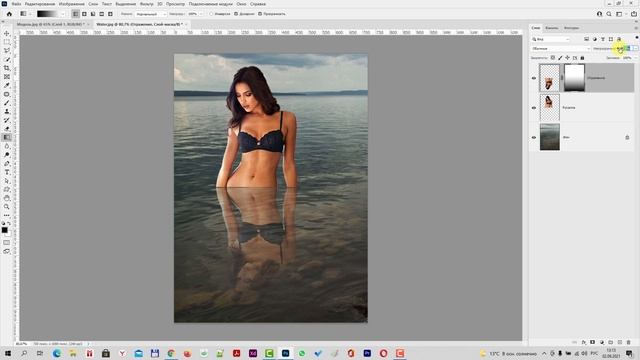
Task: Hide the Фон layer via eye icon
Action: click(x=534, y=138)
